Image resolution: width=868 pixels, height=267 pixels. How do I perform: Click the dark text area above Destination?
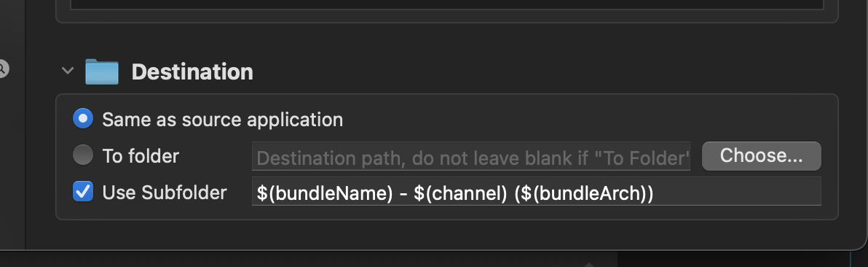[446, 4]
